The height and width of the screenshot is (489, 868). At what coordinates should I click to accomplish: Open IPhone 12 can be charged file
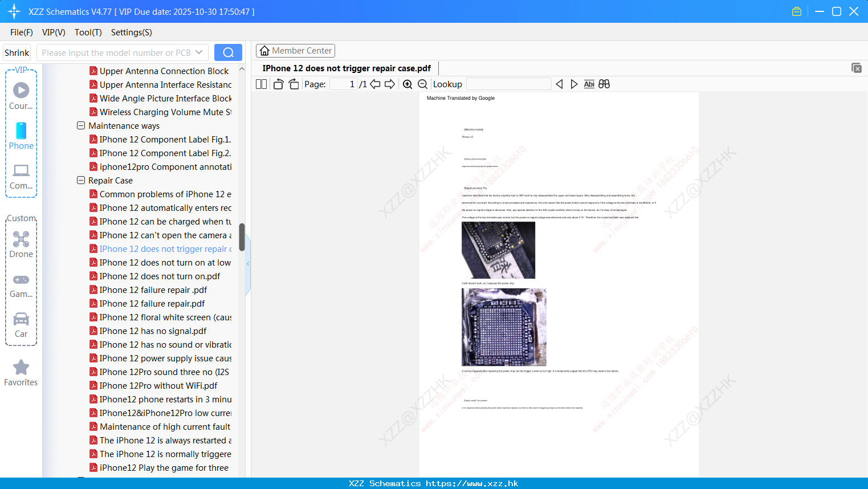point(161,221)
